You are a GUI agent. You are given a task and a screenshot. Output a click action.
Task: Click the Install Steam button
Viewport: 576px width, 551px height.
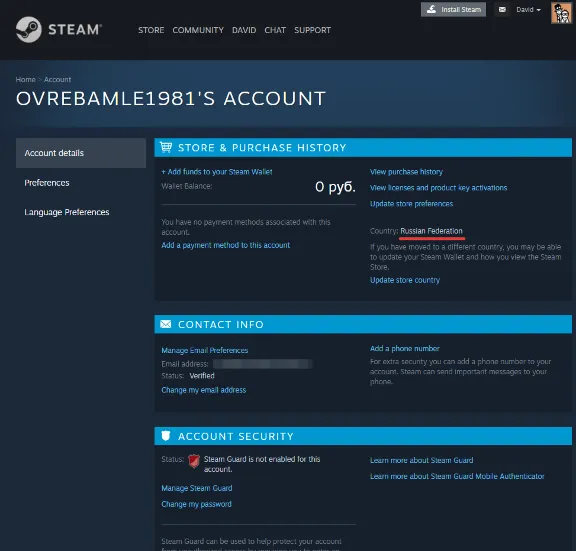(x=453, y=10)
